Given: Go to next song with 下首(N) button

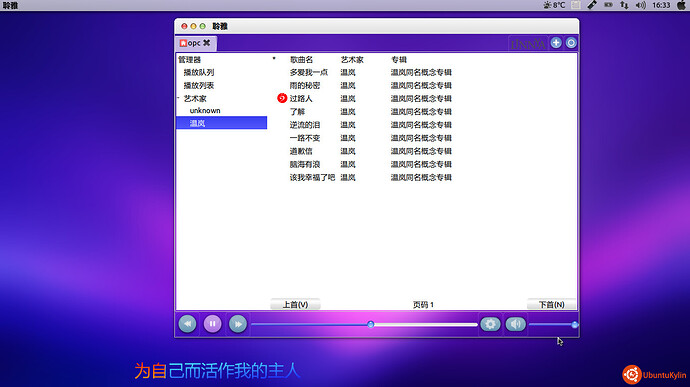Looking at the screenshot, I should pos(551,304).
